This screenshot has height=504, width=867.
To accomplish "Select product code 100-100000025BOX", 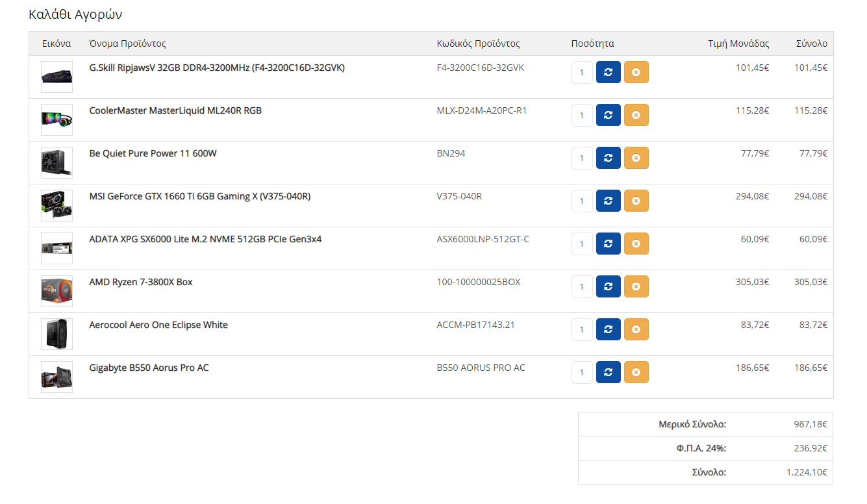I will click(x=479, y=282).
